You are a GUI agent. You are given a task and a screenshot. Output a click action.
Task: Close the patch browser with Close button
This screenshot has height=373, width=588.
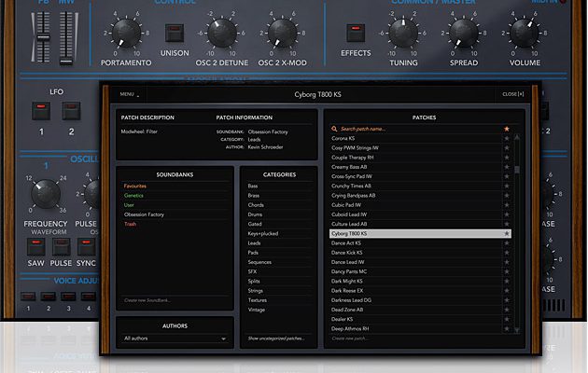512,94
